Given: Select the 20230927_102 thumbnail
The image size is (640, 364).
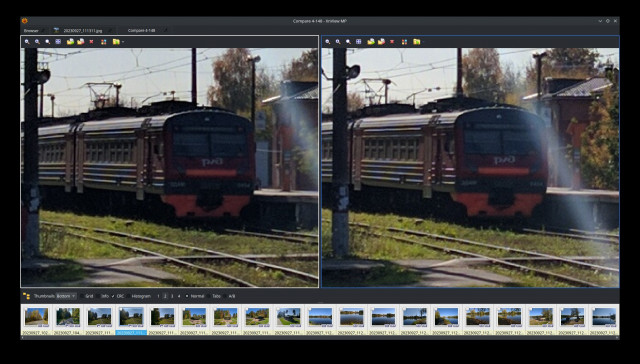Looking at the screenshot, I should (x=36, y=320).
